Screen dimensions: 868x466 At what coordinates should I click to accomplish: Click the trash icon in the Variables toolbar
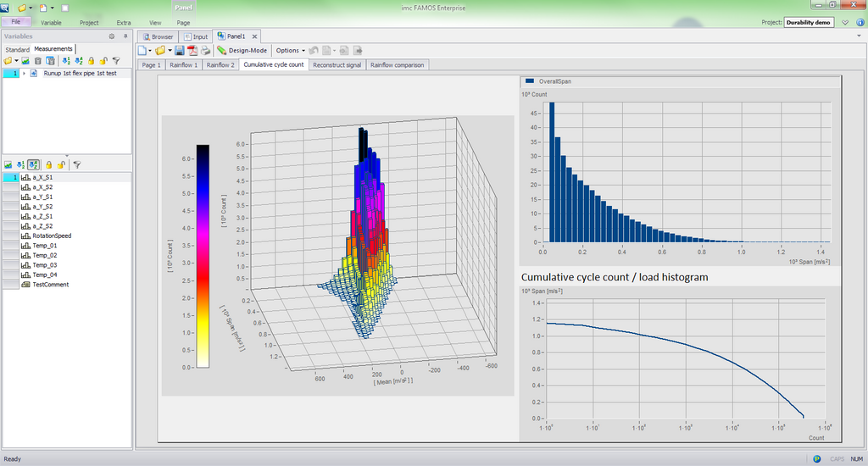[x=38, y=61]
